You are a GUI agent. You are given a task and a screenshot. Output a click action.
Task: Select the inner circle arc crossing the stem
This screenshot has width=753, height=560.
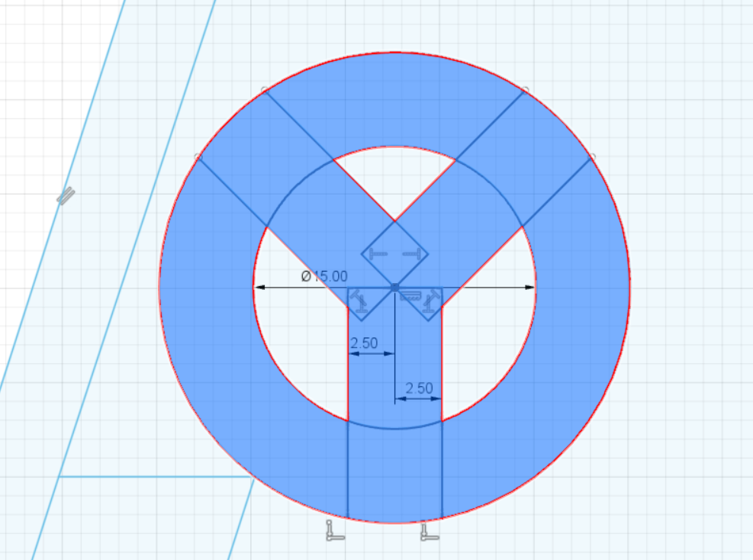pos(394,428)
